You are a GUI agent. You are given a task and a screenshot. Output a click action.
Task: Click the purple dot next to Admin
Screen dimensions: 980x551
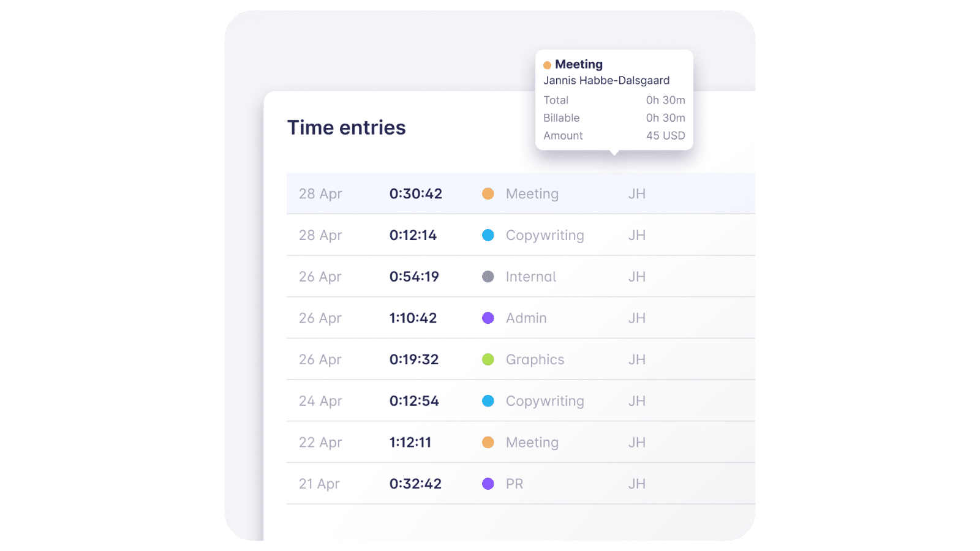pyautogui.click(x=488, y=318)
